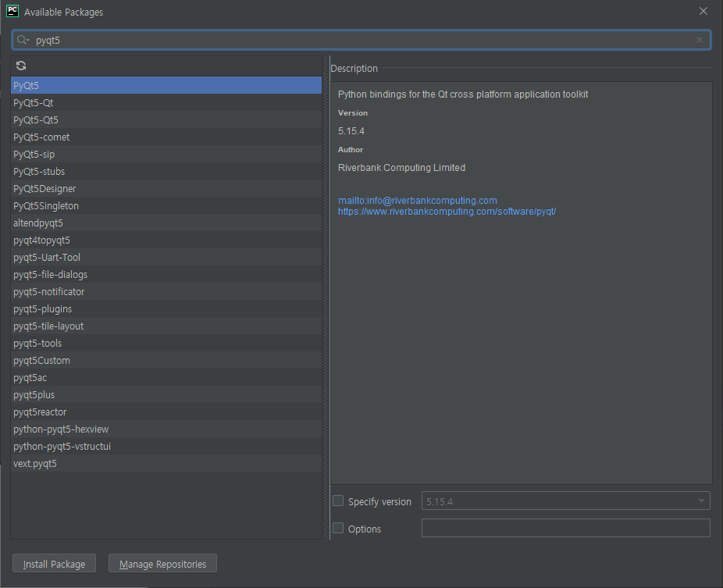Open the mailto:info@riverbankcomputing.com link
723x588 pixels.
pyautogui.click(x=417, y=201)
